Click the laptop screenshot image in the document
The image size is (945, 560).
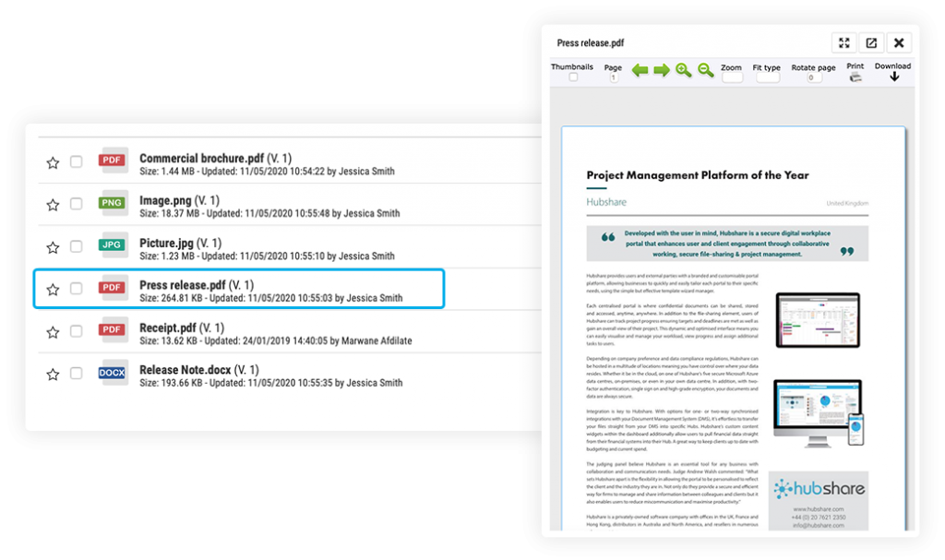[818, 320]
